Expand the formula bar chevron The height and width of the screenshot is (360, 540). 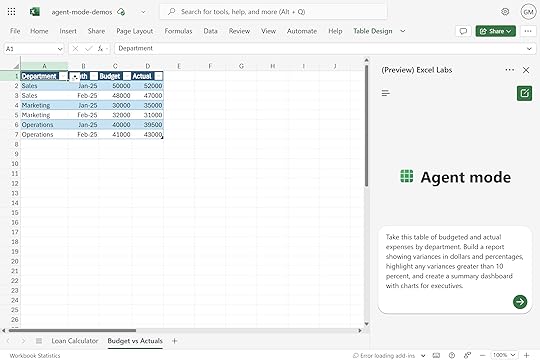click(529, 49)
